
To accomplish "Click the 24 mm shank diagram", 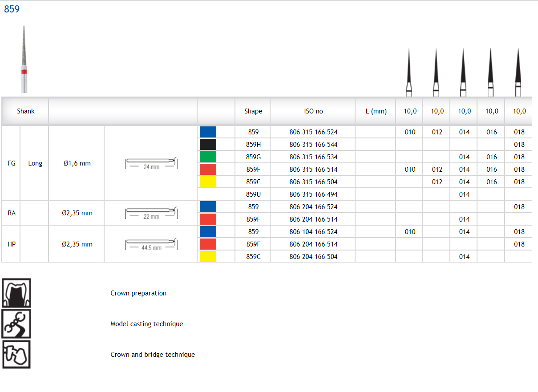I will click(151, 163).
